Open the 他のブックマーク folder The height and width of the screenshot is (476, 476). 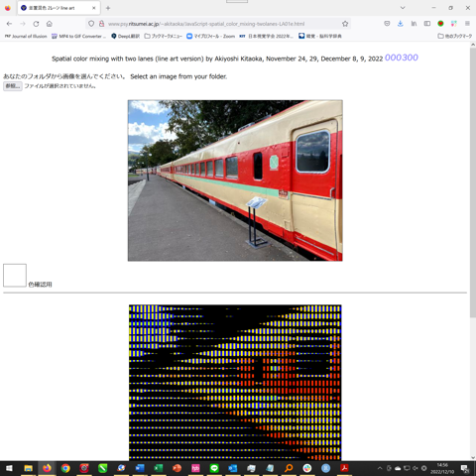pyautogui.click(x=455, y=36)
